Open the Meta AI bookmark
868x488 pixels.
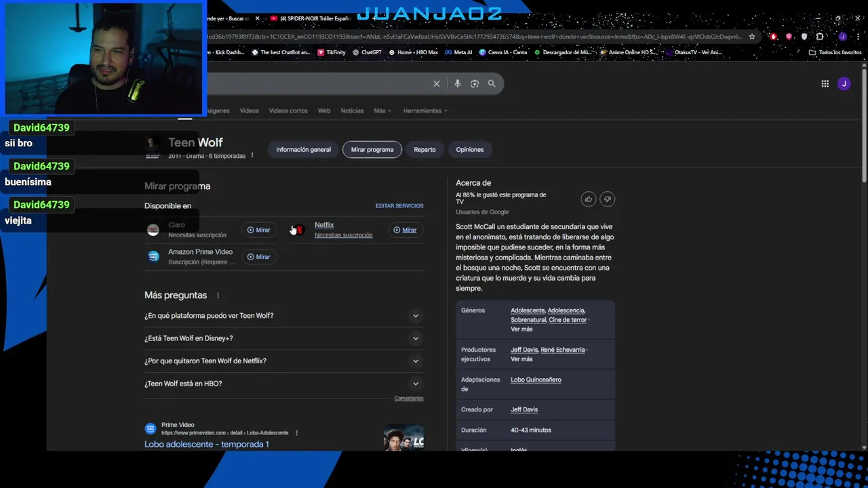(458, 52)
